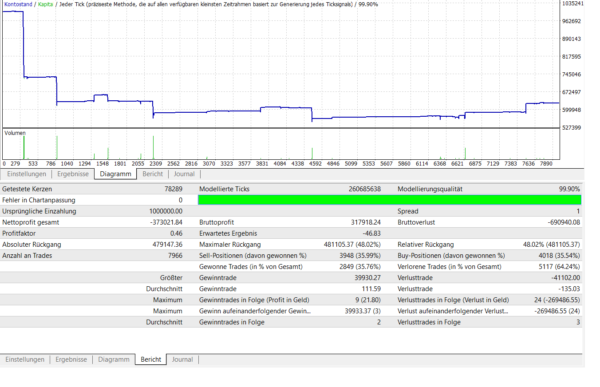Open Journal tab beneath the balance chart
This screenshot has height=387, width=600.
tap(184, 174)
